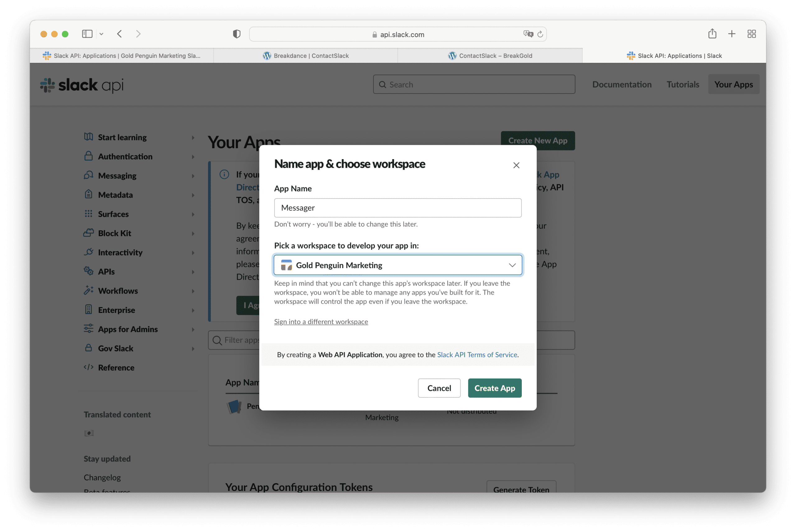
Task: Open Documentation in top navigation
Action: point(622,85)
